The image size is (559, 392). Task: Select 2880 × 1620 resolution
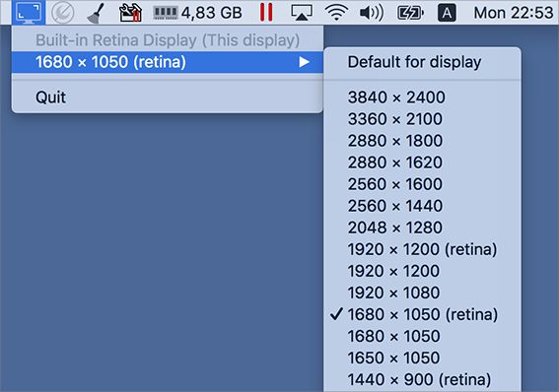[x=423, y=162]
